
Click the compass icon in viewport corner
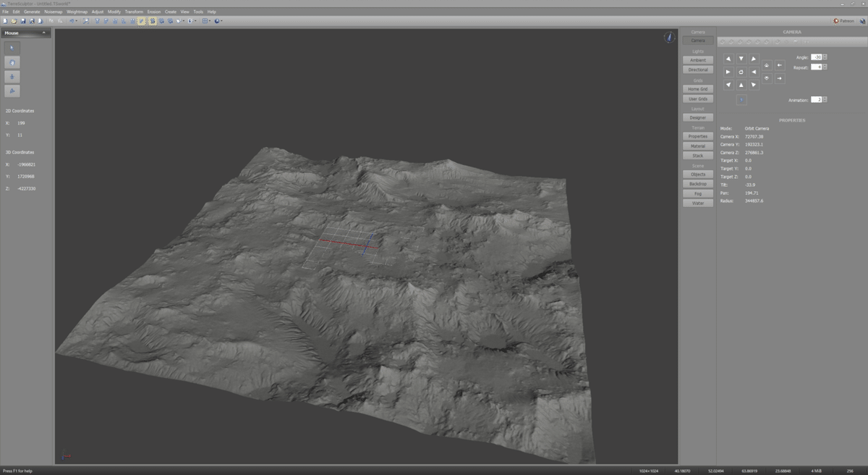pyautogui.click(x=669, y=38)
